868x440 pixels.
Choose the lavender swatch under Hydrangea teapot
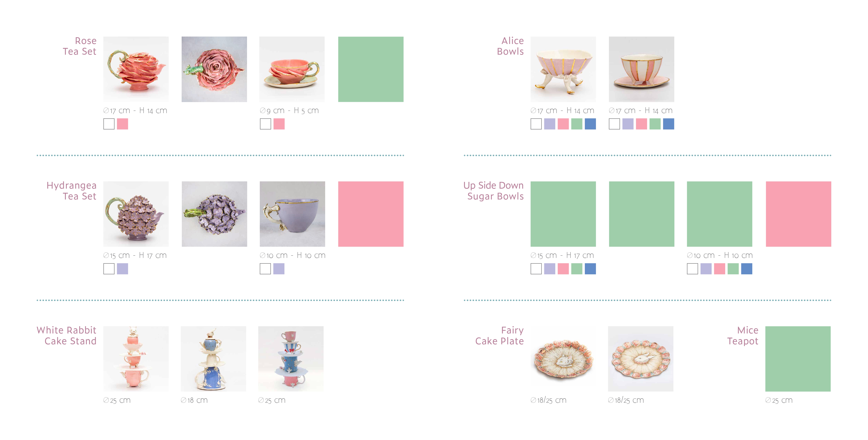122,269
